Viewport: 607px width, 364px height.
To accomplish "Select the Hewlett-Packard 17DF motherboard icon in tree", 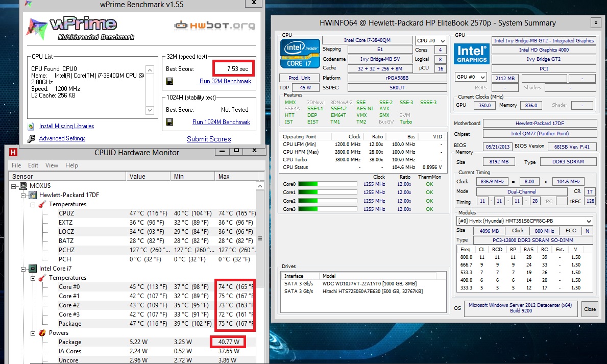I will pos(33,195).
